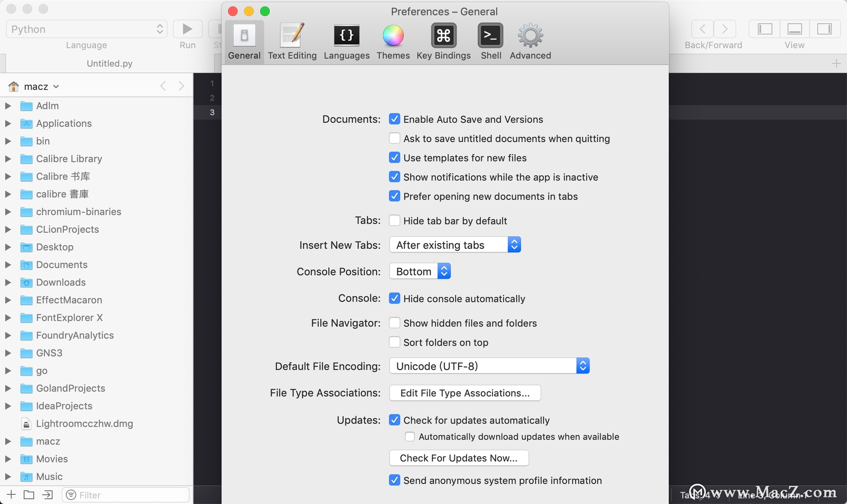Screen dimensions: 847x504
Task: Select the CLionProjects folder row
Action: click(x=97, y=229)
